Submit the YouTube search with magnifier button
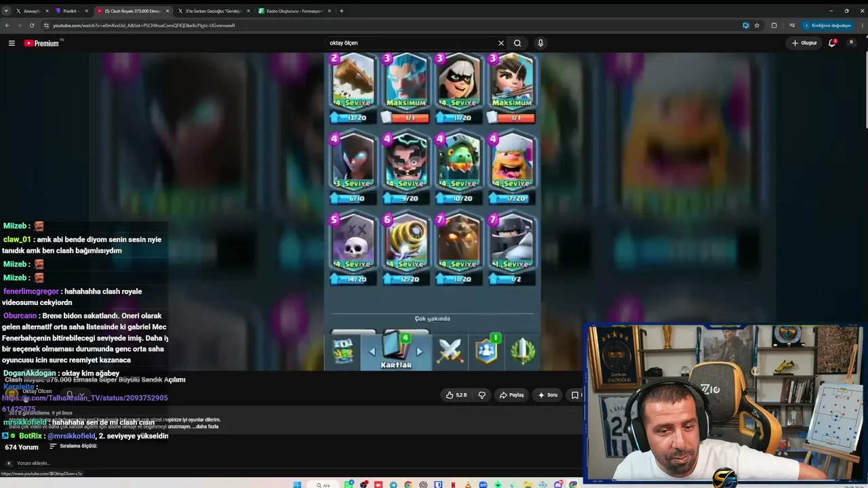Image resolution: width=868 pixels, height=488 pixels. pos(517,43)
